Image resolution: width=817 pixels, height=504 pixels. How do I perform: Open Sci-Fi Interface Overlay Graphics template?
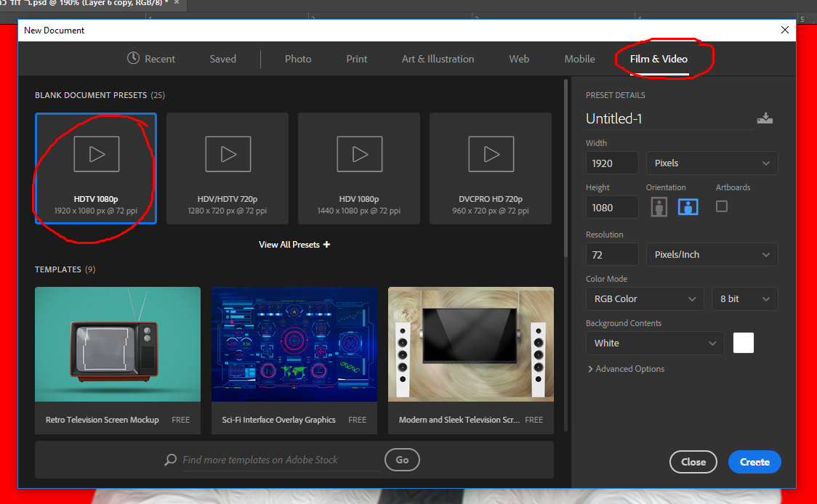click(x=294, y=359)
